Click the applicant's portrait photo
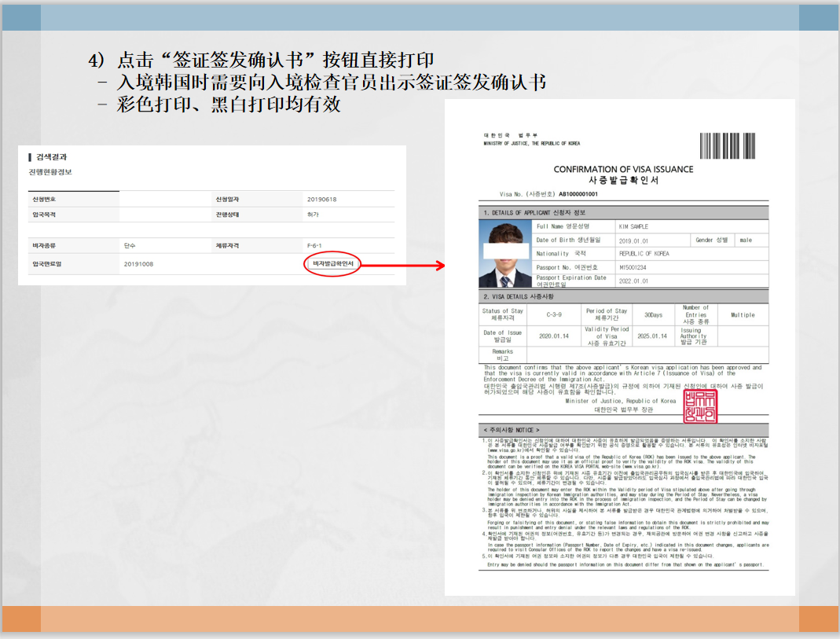Viewport: 840px width, 639px height. (504, 255)
